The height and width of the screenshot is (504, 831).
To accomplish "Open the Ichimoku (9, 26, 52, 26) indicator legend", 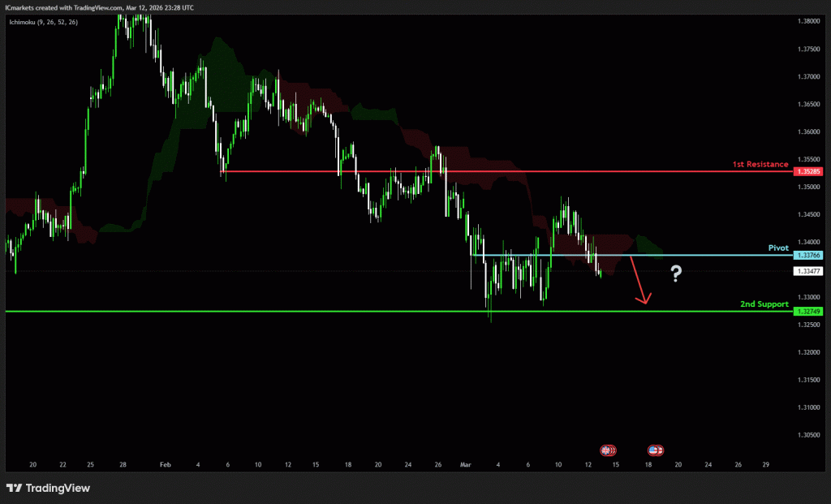I will pyautogui.click(x=45, y=22).
